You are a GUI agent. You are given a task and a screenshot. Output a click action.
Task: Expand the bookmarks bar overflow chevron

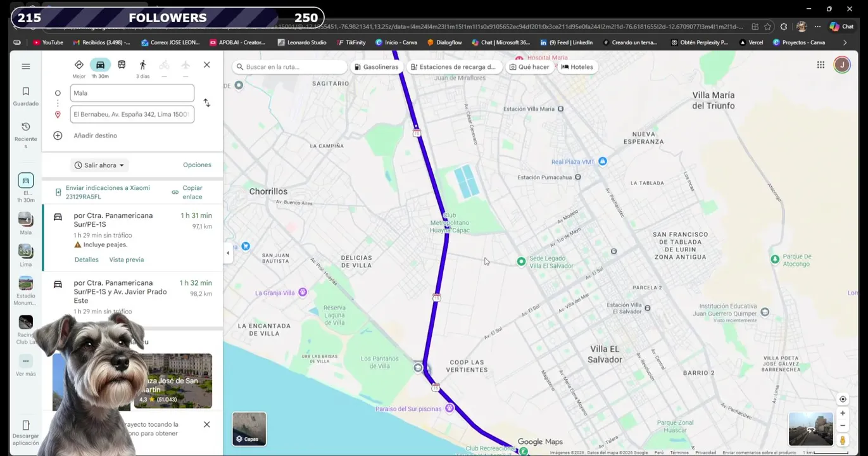tap(845, 42)
